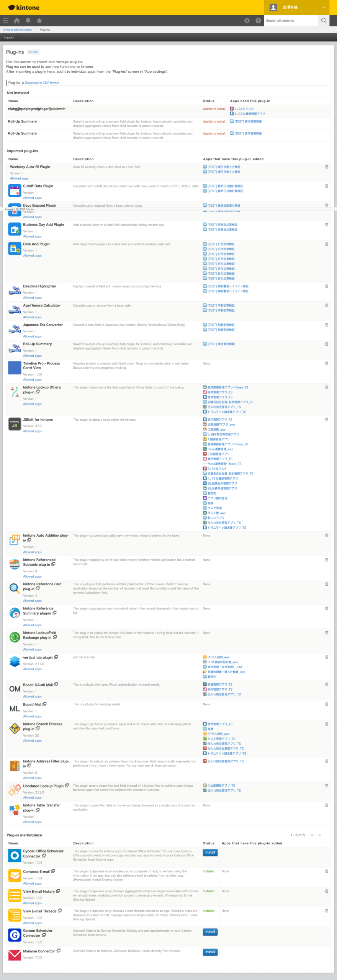Screen dimensions: 337x980
Task: Open the settings gear icon
Action: click(x=247, y=21)
